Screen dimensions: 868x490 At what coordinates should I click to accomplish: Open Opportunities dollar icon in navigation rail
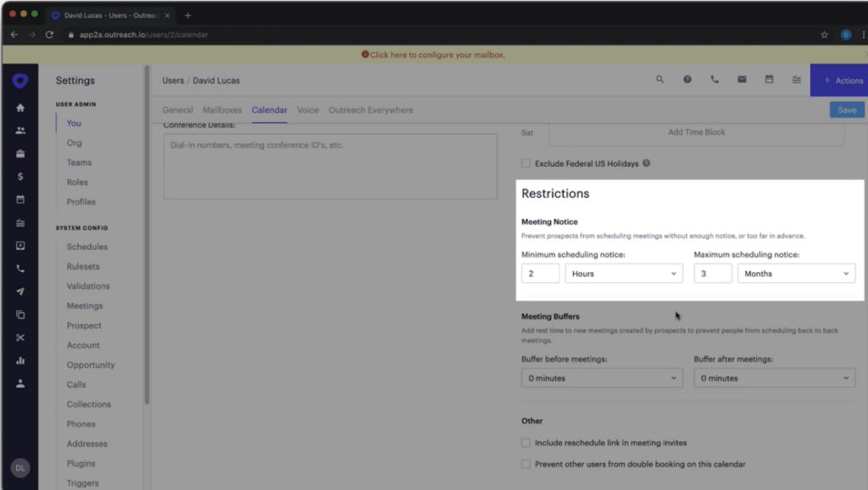tap(20, 176)
